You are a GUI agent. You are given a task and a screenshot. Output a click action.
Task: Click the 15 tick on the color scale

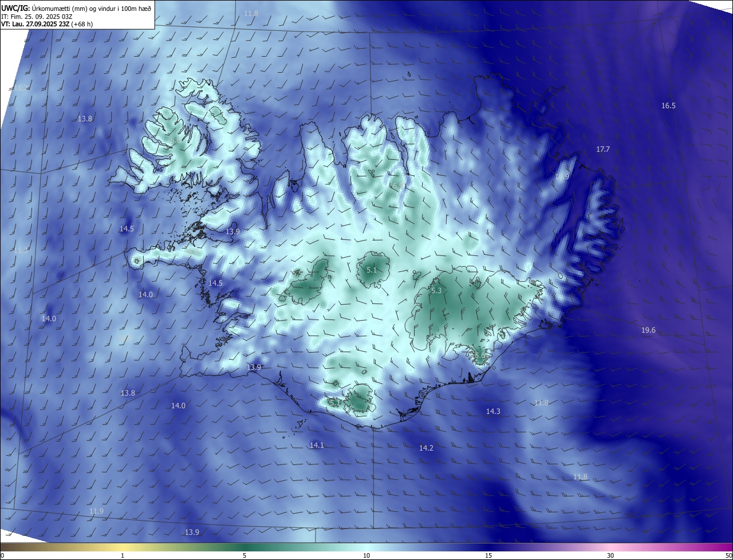pyautogui.click(x=488, y=555)
